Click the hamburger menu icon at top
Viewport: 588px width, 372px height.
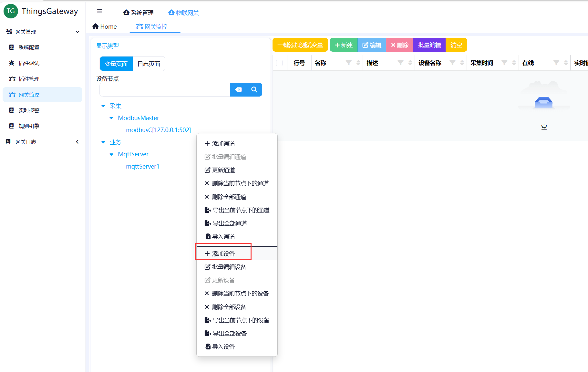tap(99, 11)
